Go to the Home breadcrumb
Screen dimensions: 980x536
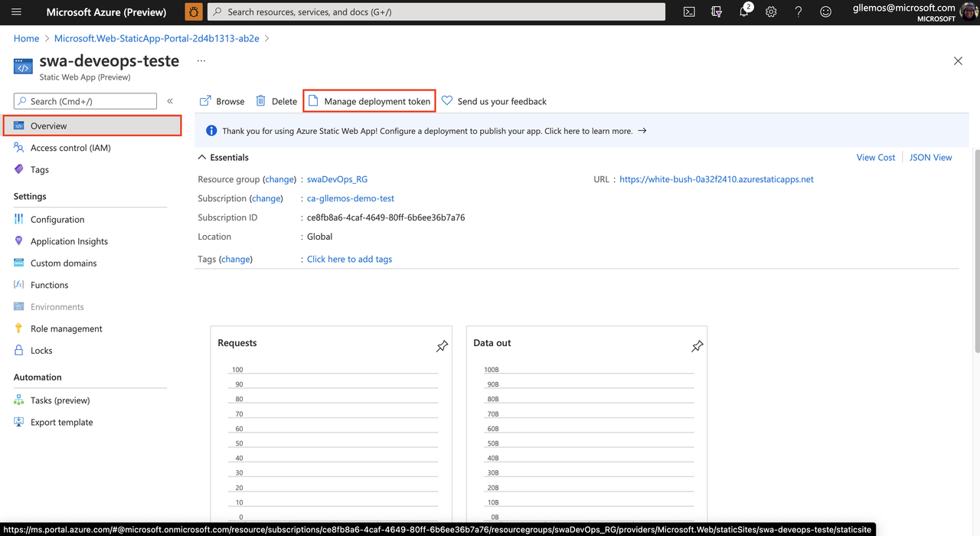[x=26, y=38]
